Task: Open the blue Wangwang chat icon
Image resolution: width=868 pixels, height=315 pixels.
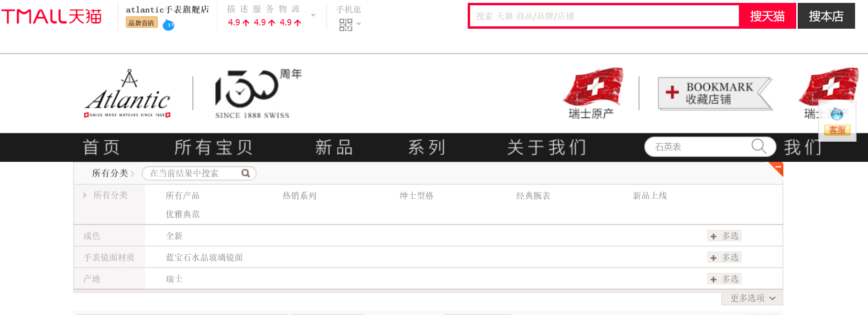Action: coord(168,25)
